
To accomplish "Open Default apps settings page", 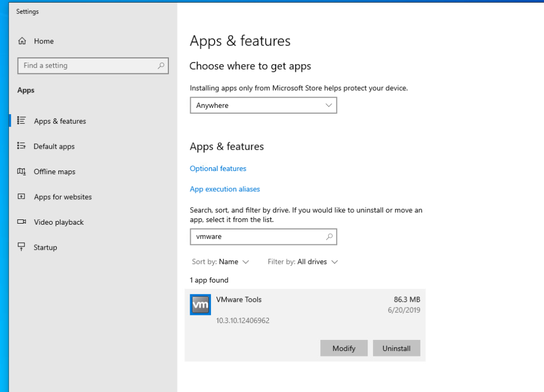I will (x=54, y=147).
